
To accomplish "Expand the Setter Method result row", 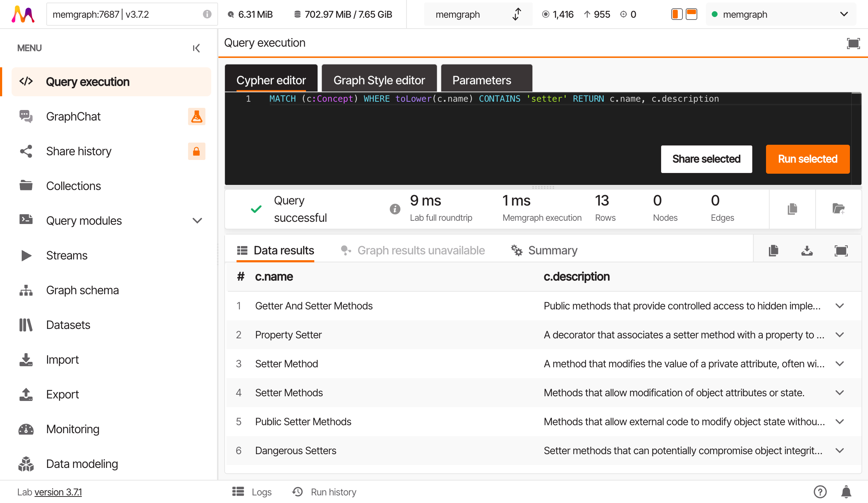I will coord(840,364).
